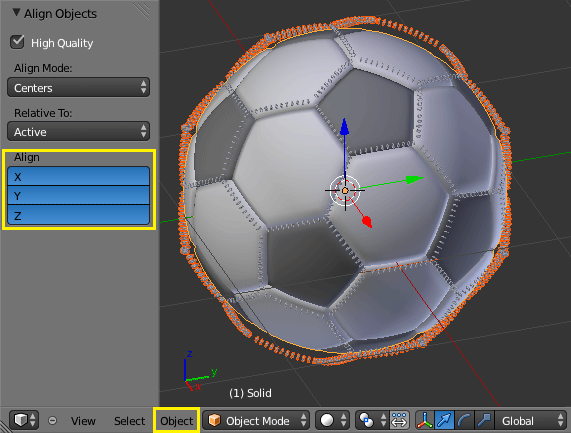
Task: Open the pivot point selector icon
Action: pyautogui.click(x=371, y=420)
